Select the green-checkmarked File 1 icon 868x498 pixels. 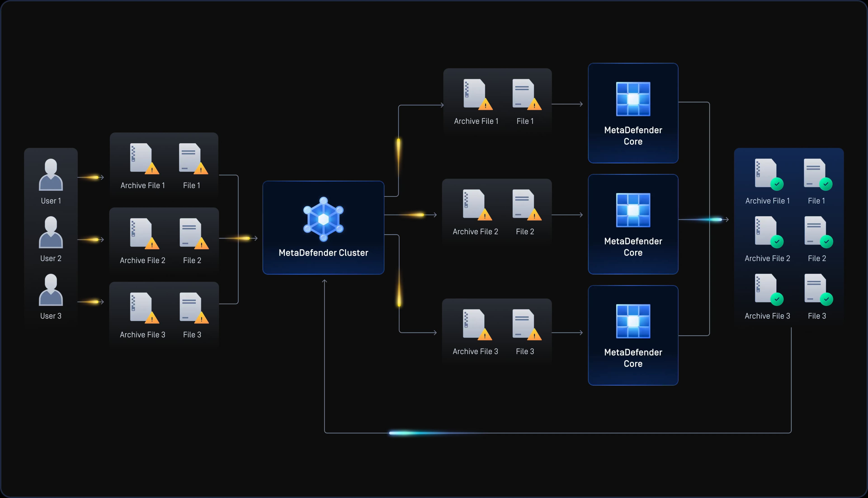pos(818,174)
